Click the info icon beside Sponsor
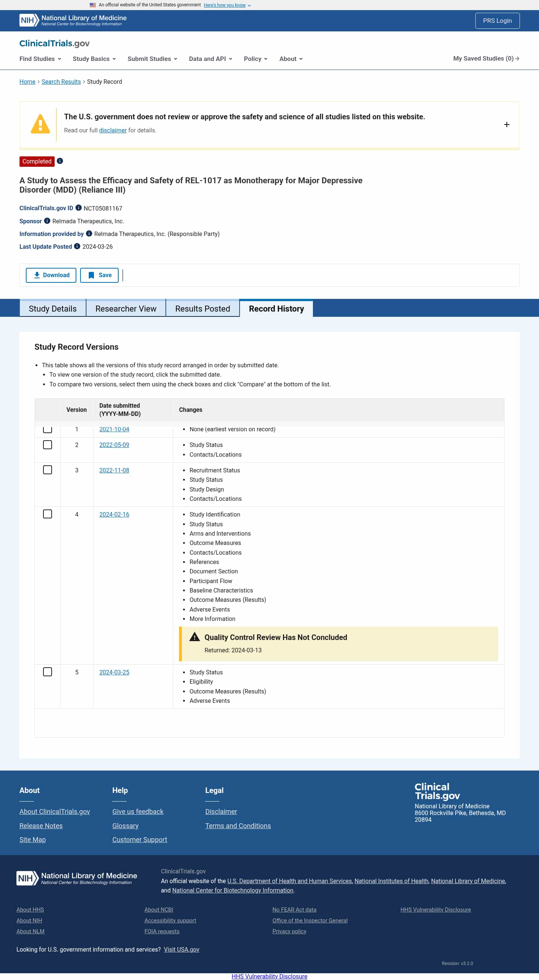 click(x=47, y=221)
